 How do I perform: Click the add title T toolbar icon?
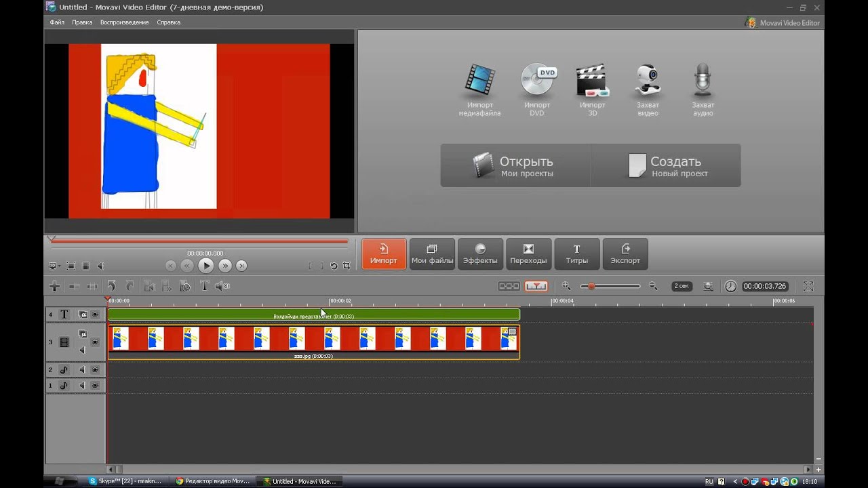[x=204, y=287]
